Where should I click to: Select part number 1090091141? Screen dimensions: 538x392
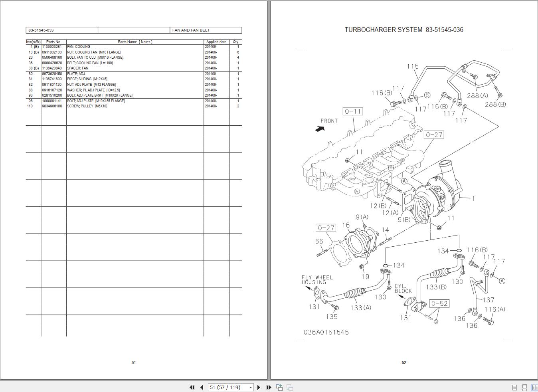pos(52,101)
